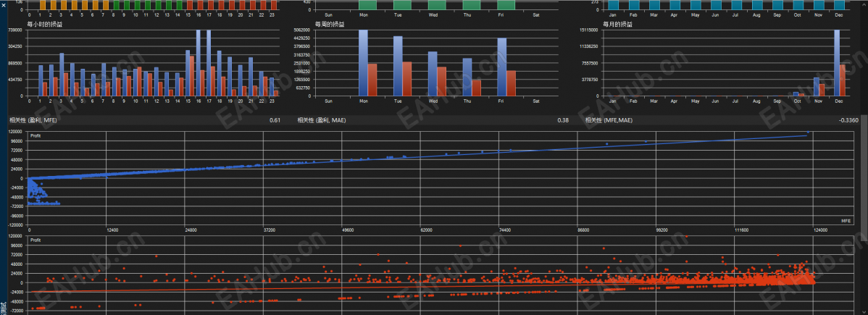Click the correlation value 0.38
The width and height of the screenshot is (868, 315).
[x=563, y=120]
